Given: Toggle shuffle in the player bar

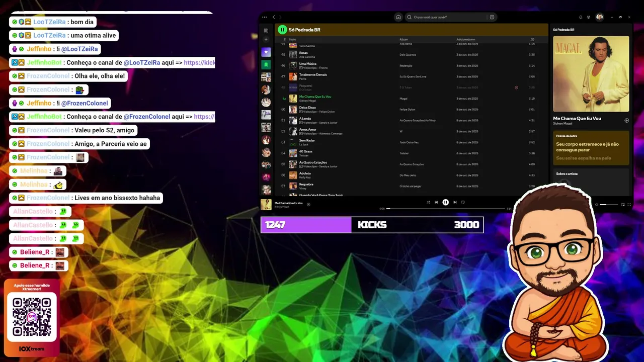Looking at the screenshot, I should coord(428,202).
